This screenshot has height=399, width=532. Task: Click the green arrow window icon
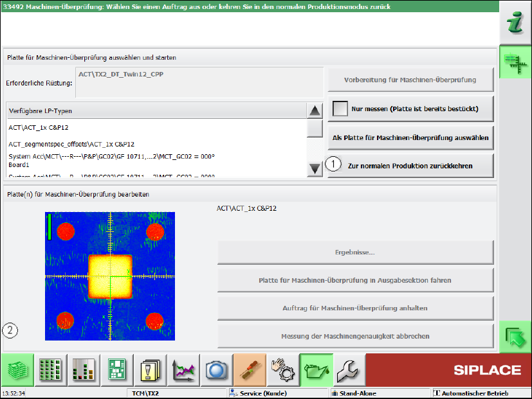(515, 337)
